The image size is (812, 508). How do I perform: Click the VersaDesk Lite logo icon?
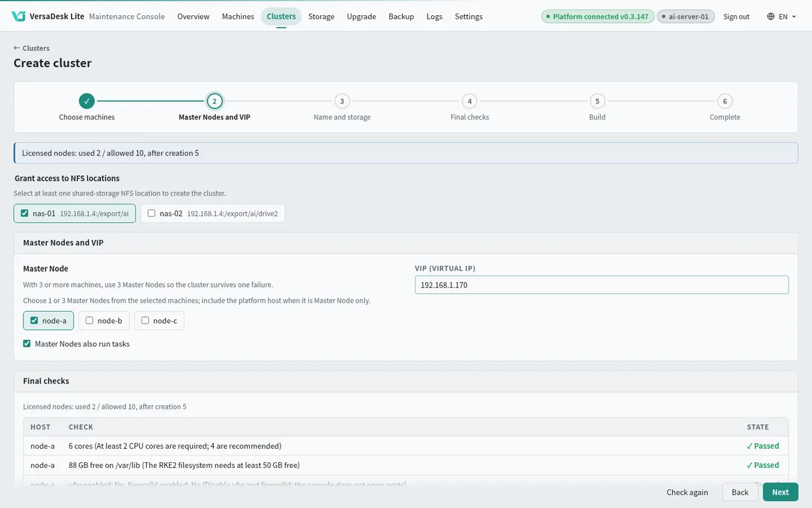click(x=18, y=17)
